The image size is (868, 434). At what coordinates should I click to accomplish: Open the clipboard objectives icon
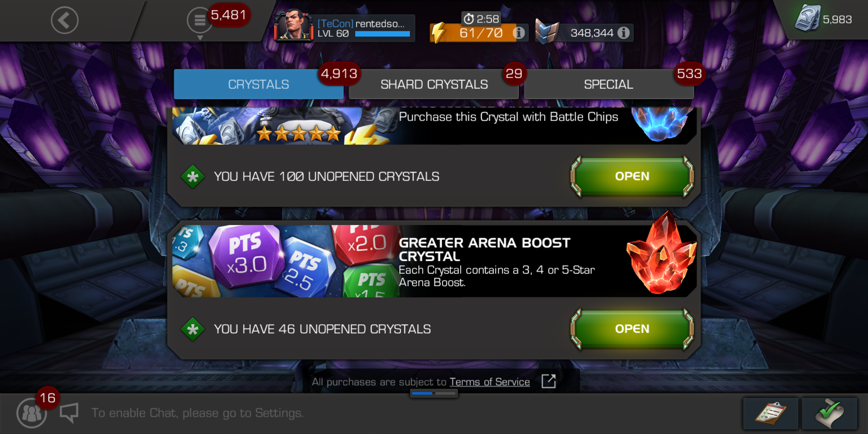point(770,414)
